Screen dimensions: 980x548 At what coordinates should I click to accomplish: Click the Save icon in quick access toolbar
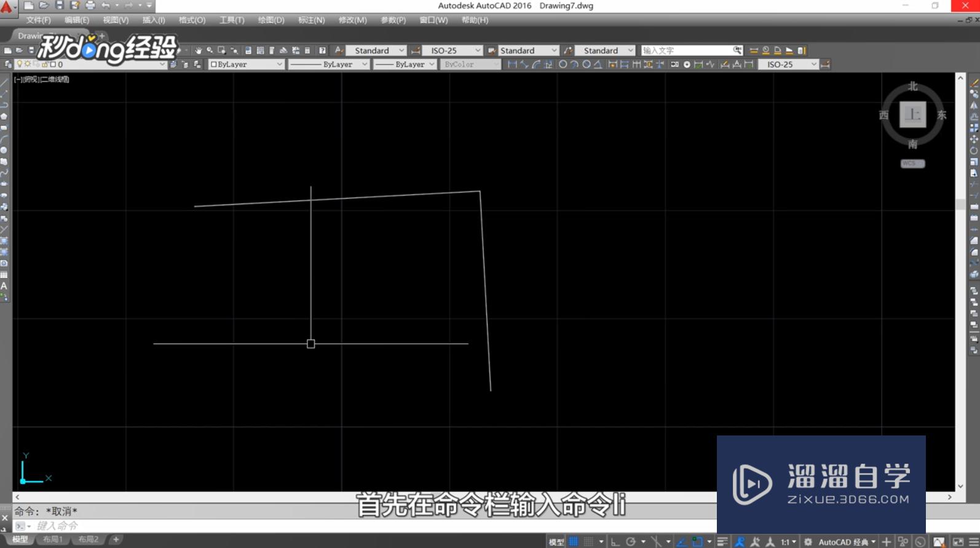(60, 6)
